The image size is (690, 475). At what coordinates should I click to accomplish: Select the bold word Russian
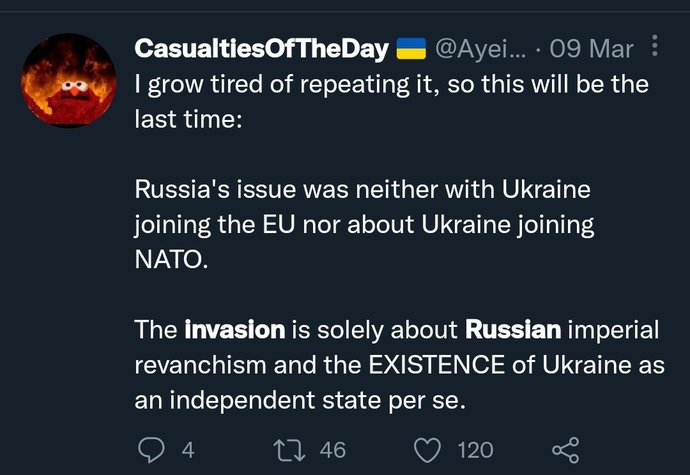click(513, 330)
